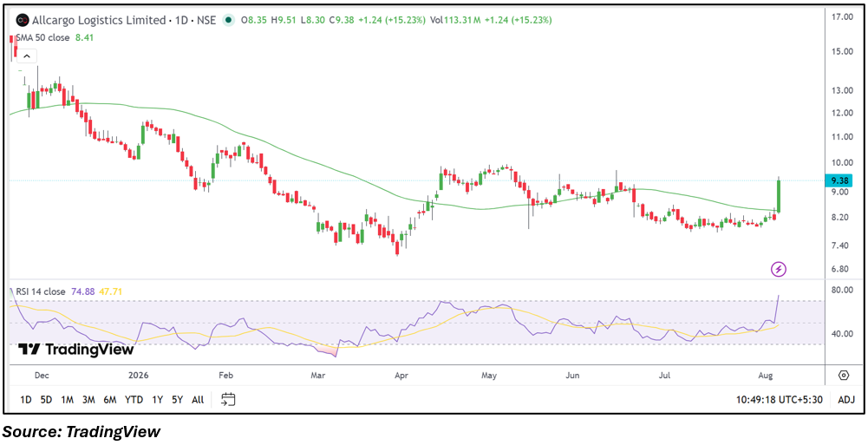Click the 9.38 current price label

click(839, 180)
